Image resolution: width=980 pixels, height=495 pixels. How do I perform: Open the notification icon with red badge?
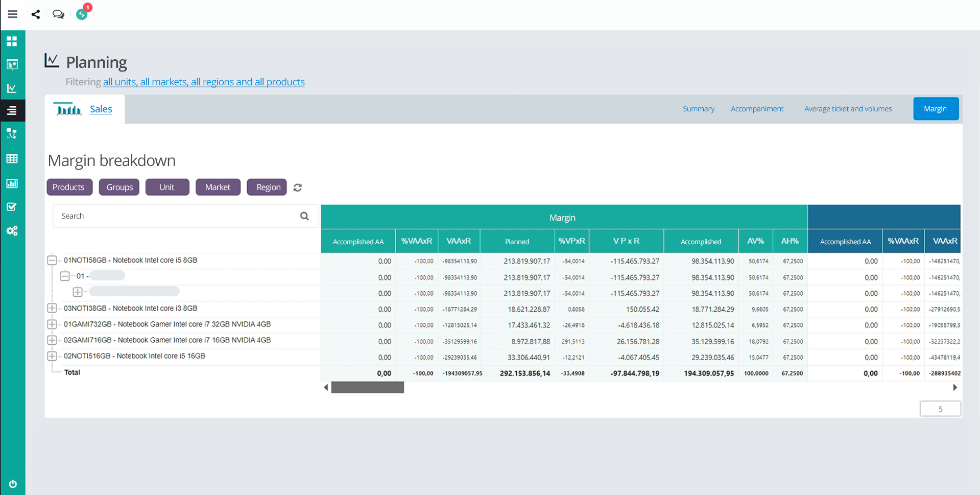83,13
